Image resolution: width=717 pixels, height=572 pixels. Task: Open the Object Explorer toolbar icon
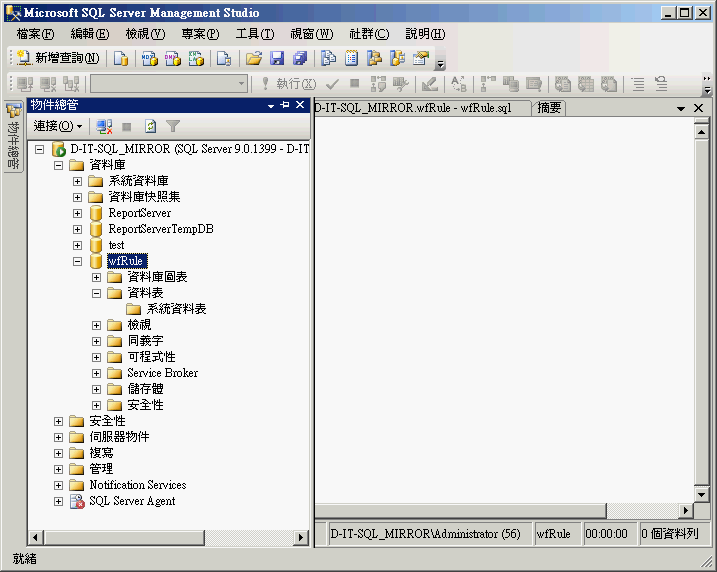pos(375,58)
